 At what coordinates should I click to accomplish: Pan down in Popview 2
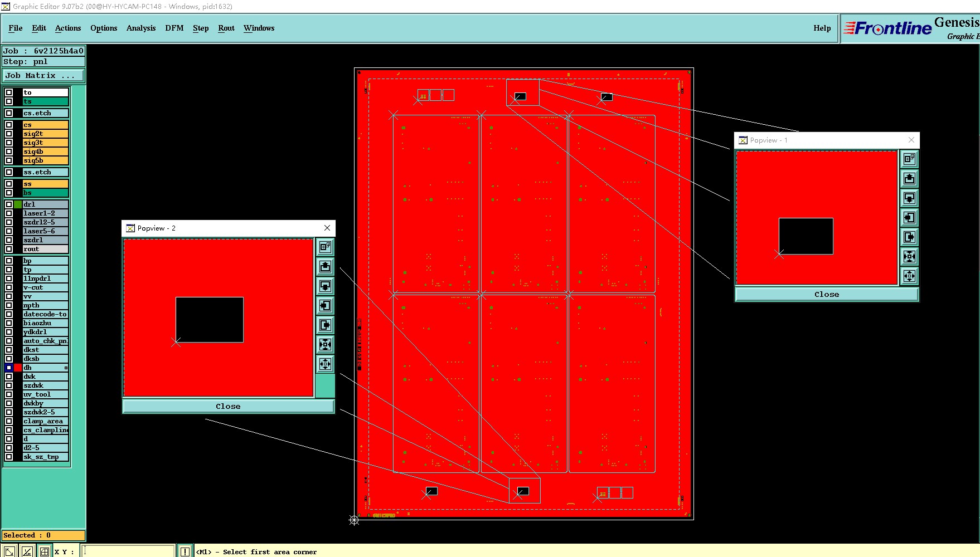pos(325,286)
